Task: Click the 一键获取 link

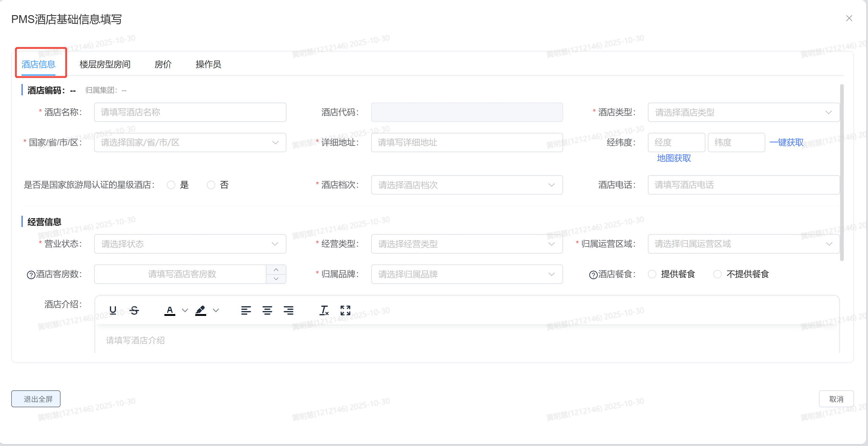Action: [787, 143]
